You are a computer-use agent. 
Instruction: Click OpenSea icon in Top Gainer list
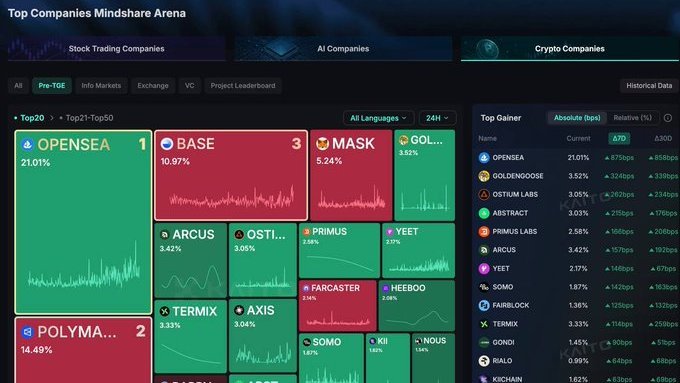tap(484, 157)
